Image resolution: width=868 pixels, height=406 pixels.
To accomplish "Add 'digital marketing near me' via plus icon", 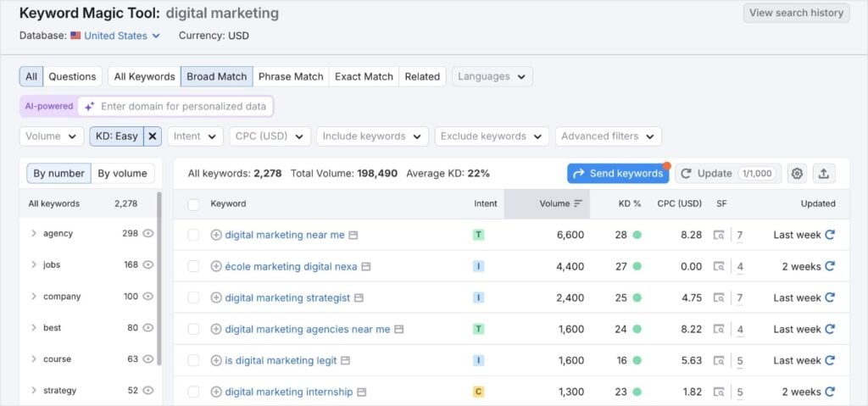I will click(216, 235).
